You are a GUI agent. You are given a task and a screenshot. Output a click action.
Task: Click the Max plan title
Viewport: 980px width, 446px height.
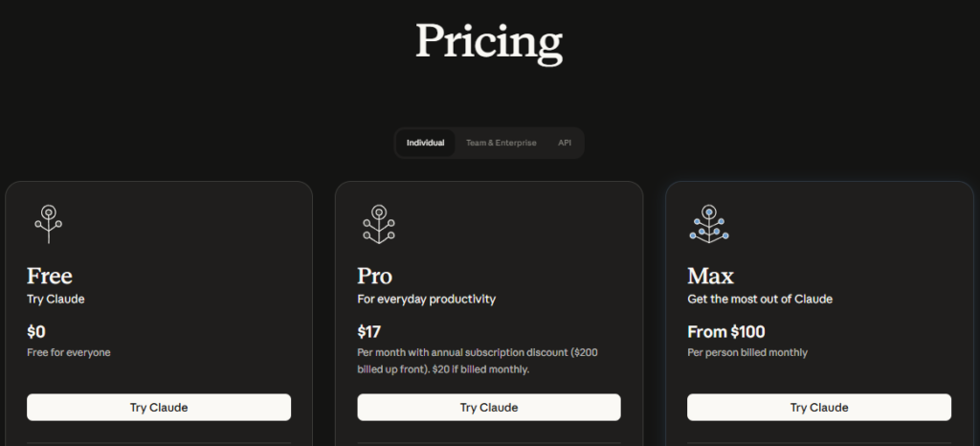(710, 277)
